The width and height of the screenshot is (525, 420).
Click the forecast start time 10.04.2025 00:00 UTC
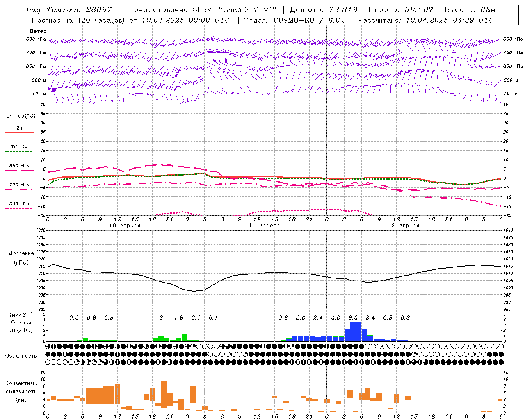pyautogui.click(x=185, y=20)
